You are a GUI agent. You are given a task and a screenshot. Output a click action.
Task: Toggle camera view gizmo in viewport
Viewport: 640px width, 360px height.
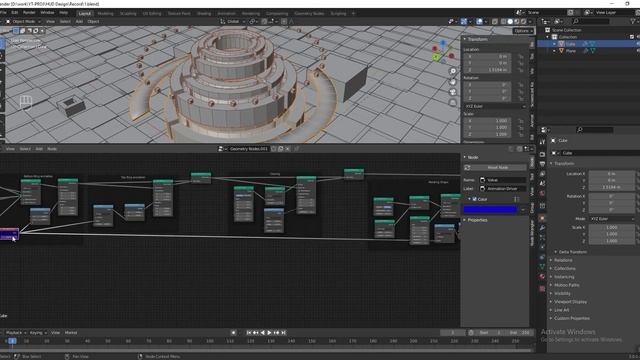coord(453,92)
